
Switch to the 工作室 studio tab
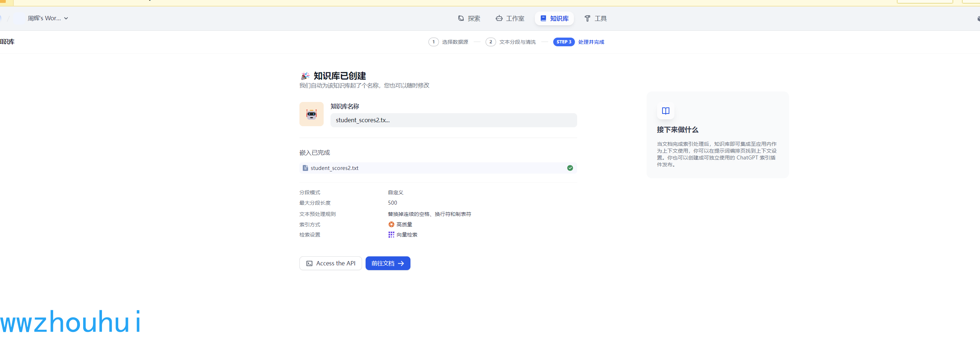pyautogui.click(x=510, y=18)
